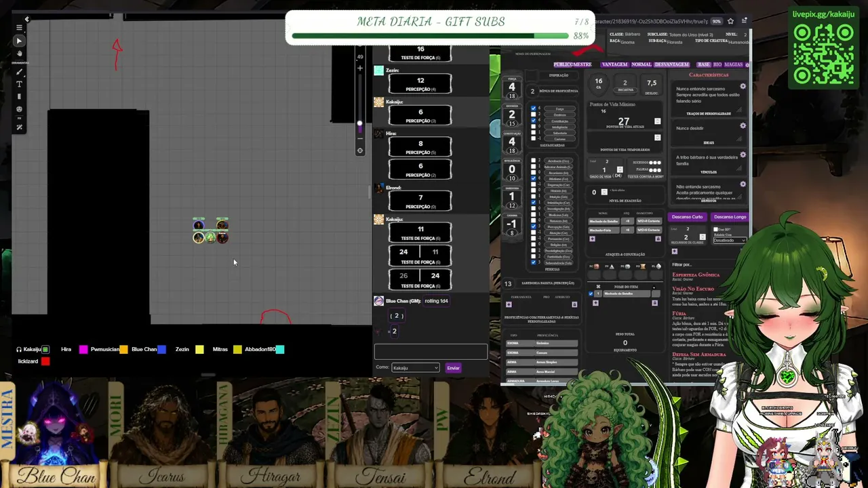The height and width of the screenshot is (488, 868).
Task: Select the brush drawing tool
Action: click(19, 72)
